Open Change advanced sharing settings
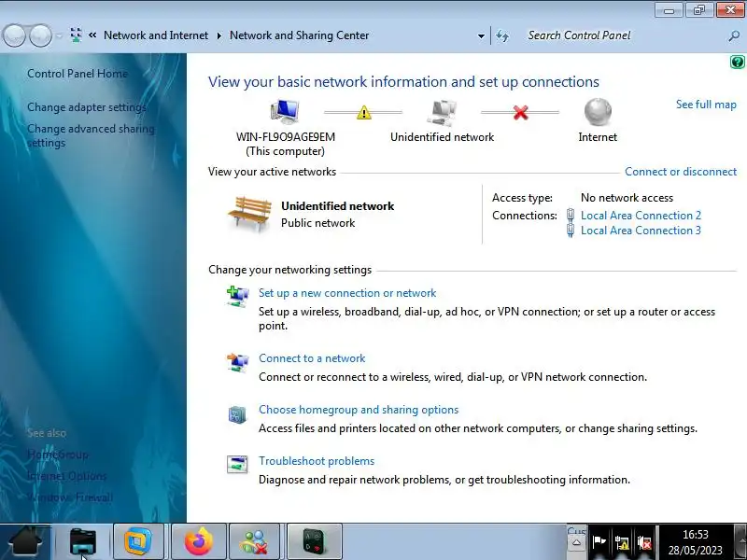747x560 pixels. (x=91, y=135)
